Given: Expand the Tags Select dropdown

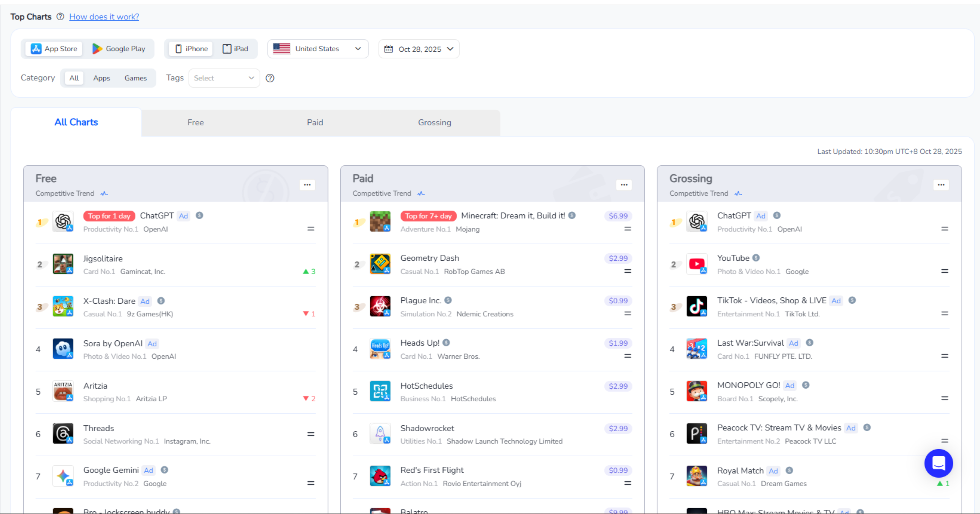Looking at the screenshot, I should click(224, 78).
